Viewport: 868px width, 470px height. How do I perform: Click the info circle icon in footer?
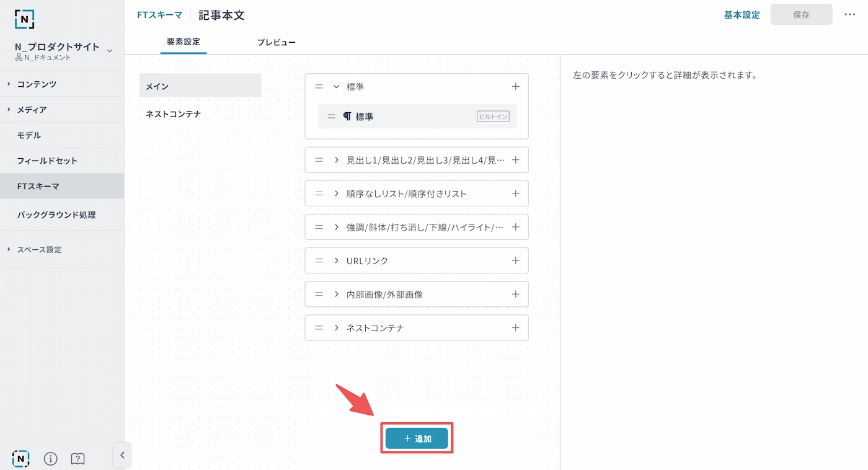pos(51,458)
